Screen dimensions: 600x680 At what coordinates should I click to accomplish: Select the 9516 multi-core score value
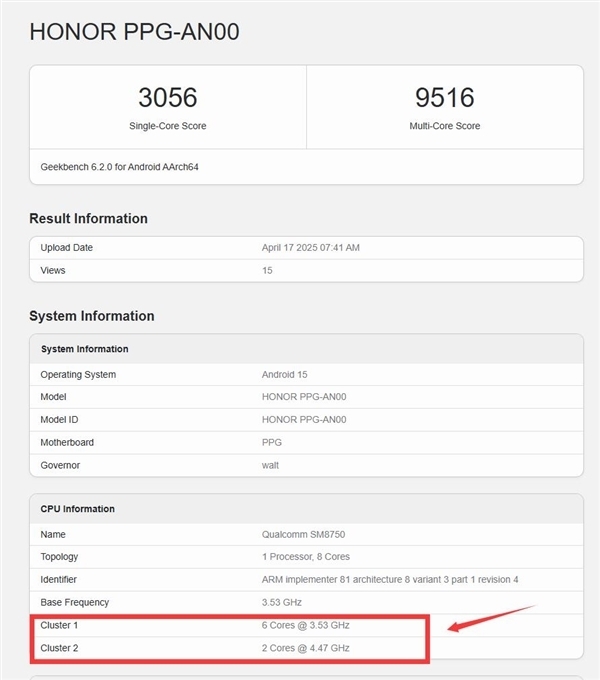[445, 98]
